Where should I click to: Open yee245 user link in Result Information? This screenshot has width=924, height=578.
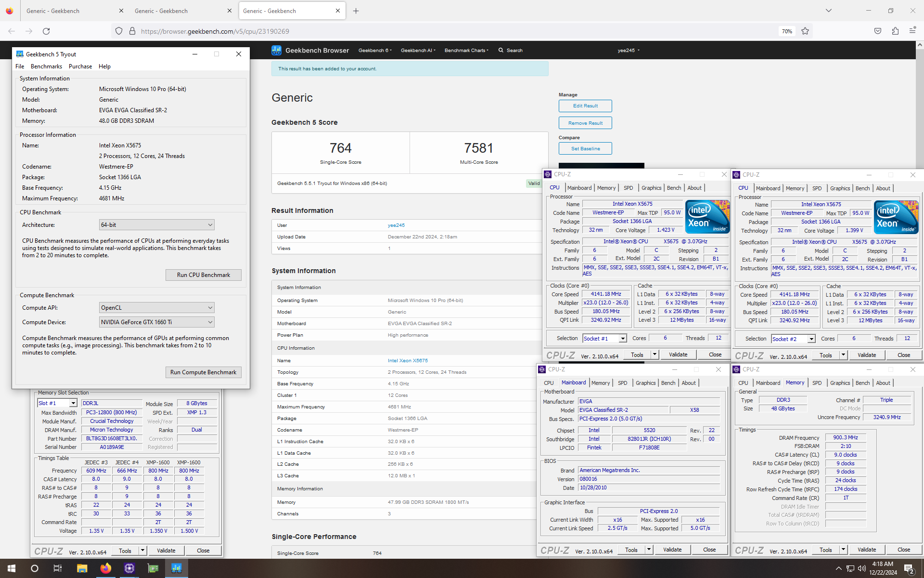396,225
